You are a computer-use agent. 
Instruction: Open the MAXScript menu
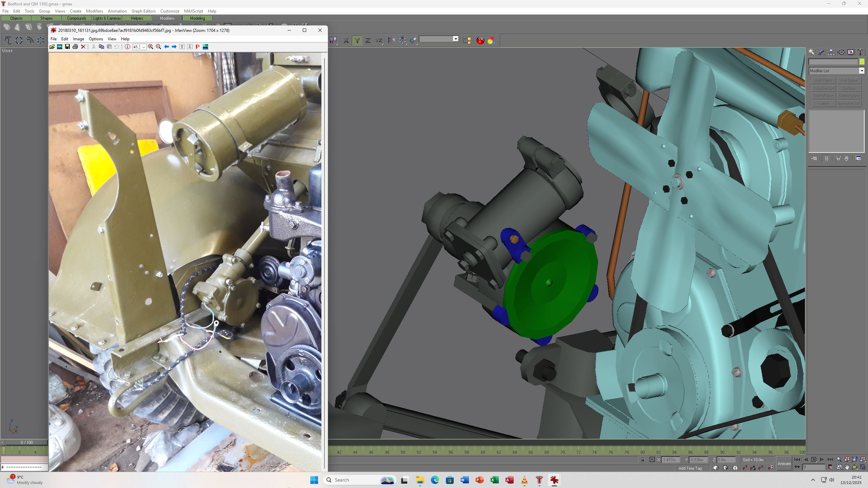[193, 11]
